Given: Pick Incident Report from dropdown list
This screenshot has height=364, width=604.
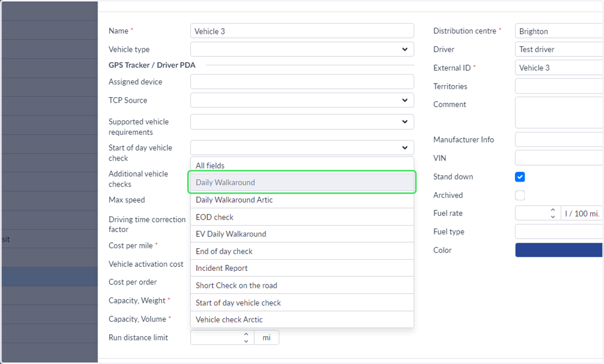Looking at the screenshot, I should pos(302,268).
